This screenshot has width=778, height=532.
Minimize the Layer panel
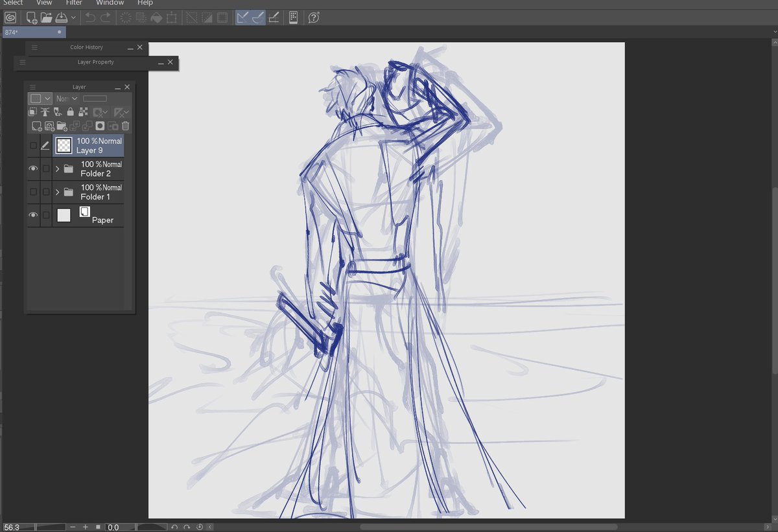[x=117, y=88]
